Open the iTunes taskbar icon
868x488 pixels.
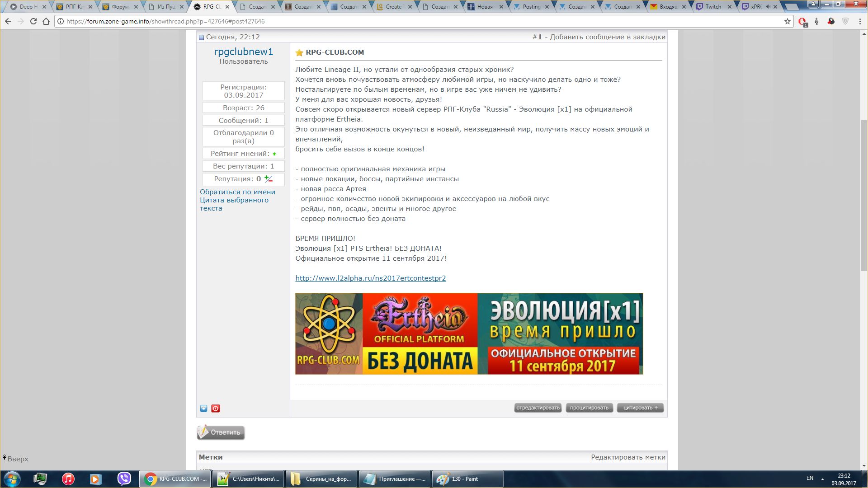tap(68, 479)
